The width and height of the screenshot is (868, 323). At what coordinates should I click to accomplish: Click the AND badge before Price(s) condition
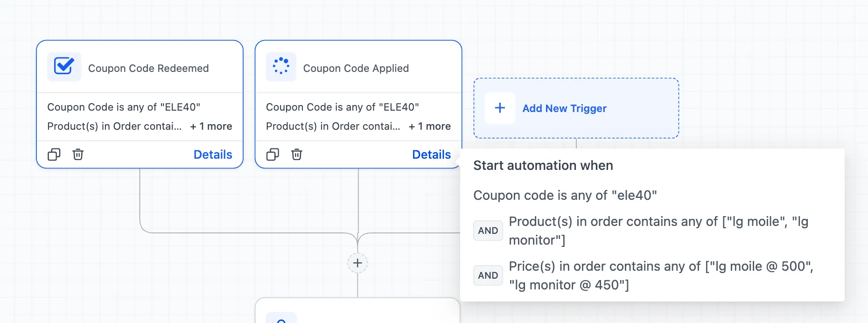(x=488, y=275)
